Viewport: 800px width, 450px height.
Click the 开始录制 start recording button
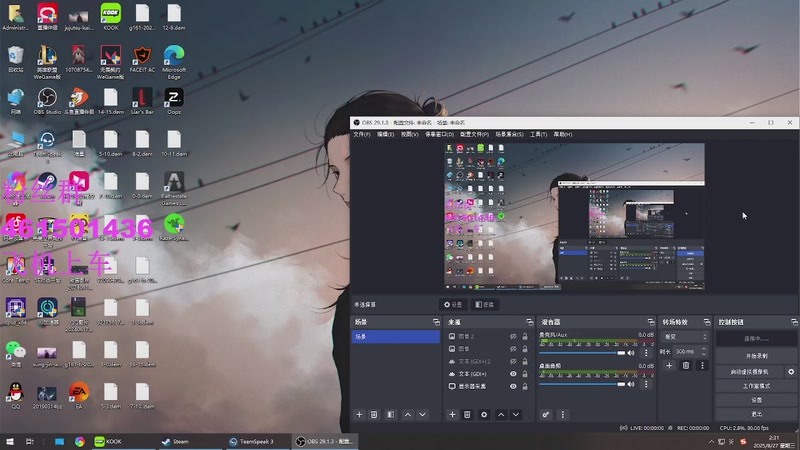[x=756, y=356]
